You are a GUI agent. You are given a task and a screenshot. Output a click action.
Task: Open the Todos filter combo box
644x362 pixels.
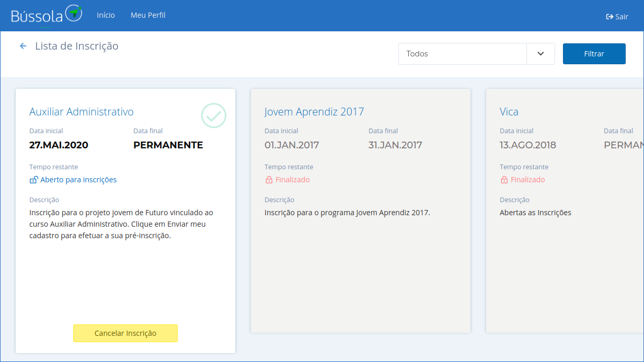(x=477, y=54)
